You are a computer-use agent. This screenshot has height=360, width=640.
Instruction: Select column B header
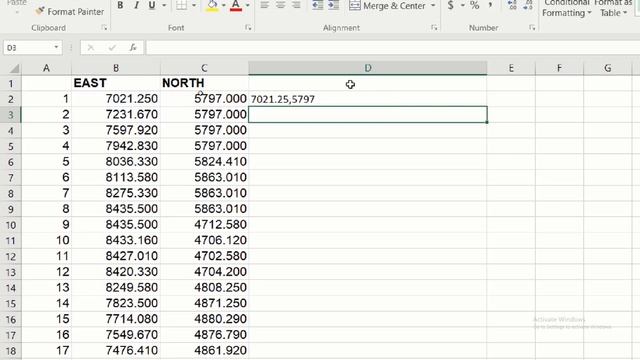click(x=116, y=68)
